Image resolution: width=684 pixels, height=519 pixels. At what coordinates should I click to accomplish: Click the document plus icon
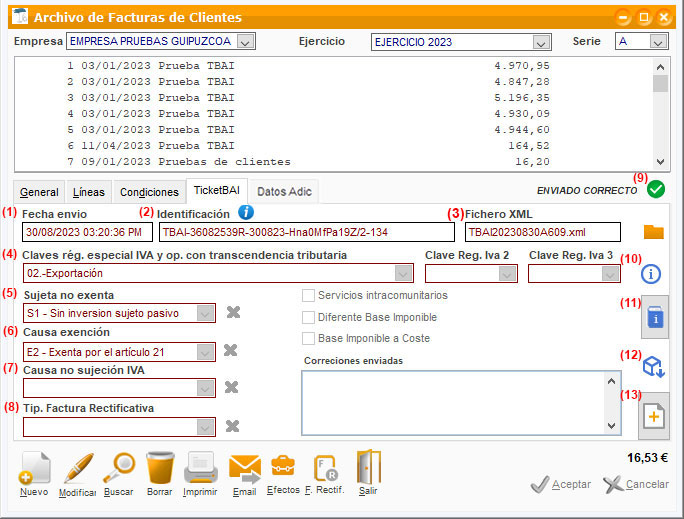point(653,416)
